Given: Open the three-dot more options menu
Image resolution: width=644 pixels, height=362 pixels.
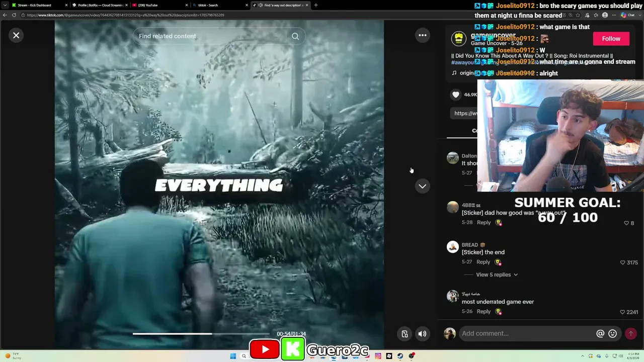Looking at the screenshot, I should [423, 35].
